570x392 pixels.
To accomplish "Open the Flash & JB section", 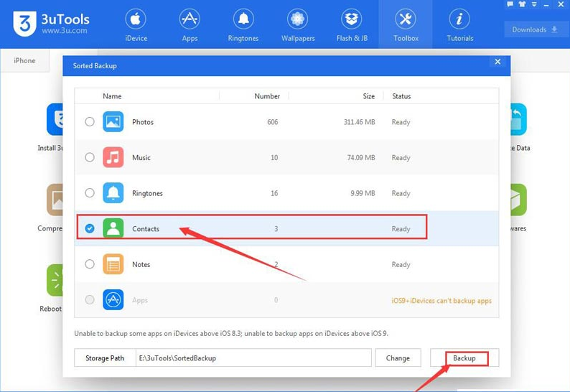I will [352, 24].
